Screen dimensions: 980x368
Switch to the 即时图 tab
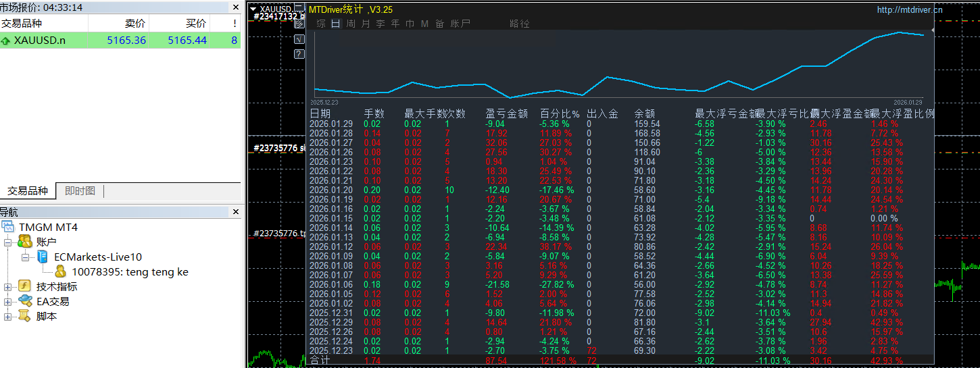click(80, 191)
